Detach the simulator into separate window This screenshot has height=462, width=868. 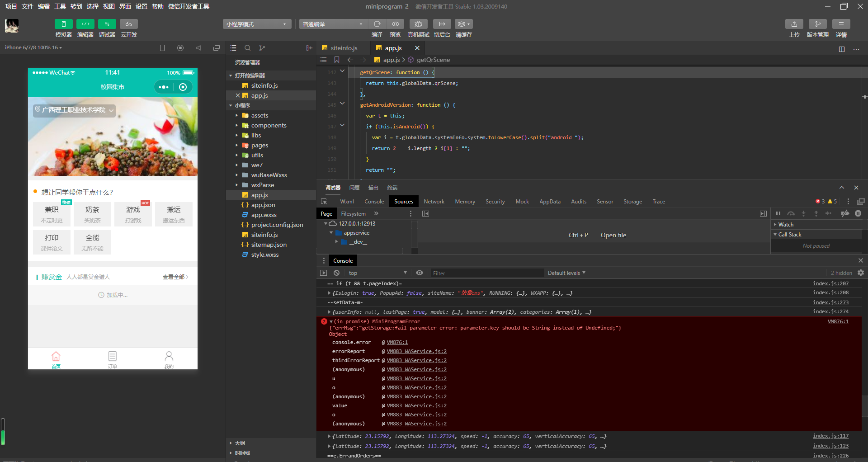(217, 48)
